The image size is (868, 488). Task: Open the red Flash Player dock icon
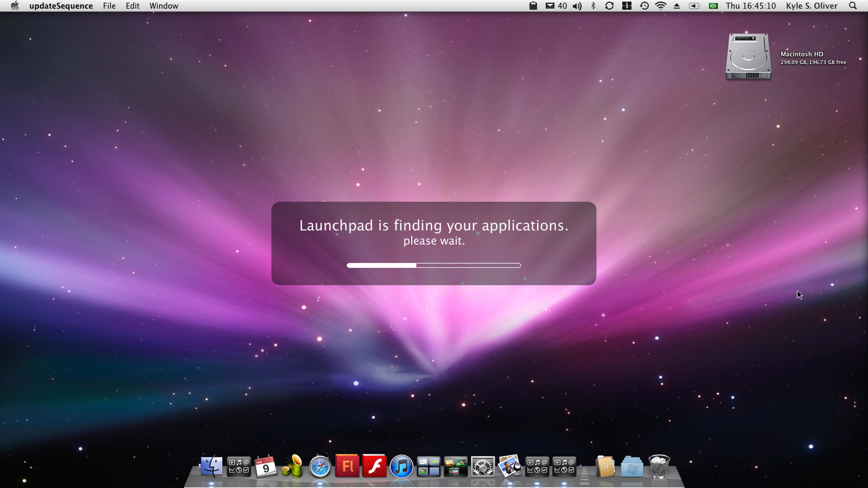[374, 466]
